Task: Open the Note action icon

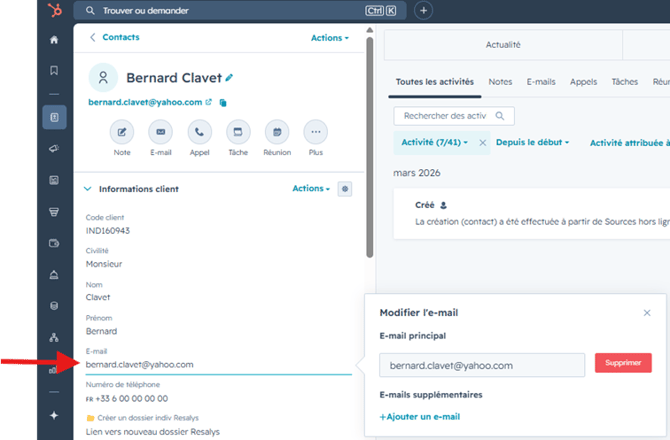Action: (x=122, y=132)
